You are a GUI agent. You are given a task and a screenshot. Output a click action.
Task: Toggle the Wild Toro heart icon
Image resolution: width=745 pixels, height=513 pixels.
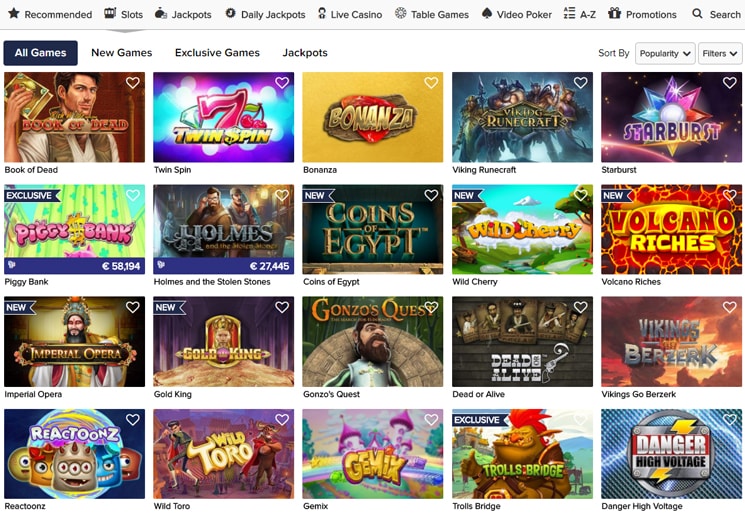click(282, 419)
